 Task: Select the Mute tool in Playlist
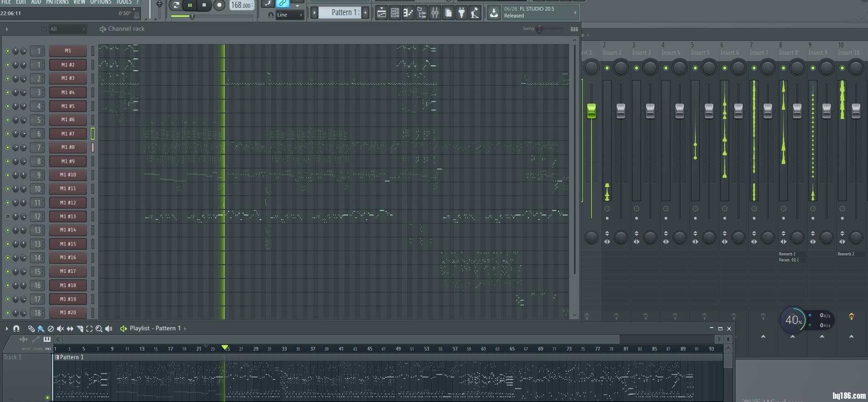tap(60, 328)
